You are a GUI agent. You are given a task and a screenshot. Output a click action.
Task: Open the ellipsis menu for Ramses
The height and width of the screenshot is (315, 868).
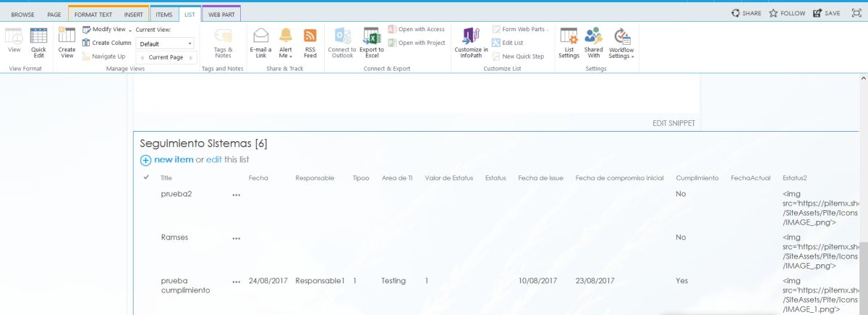[x=236, y=238]
